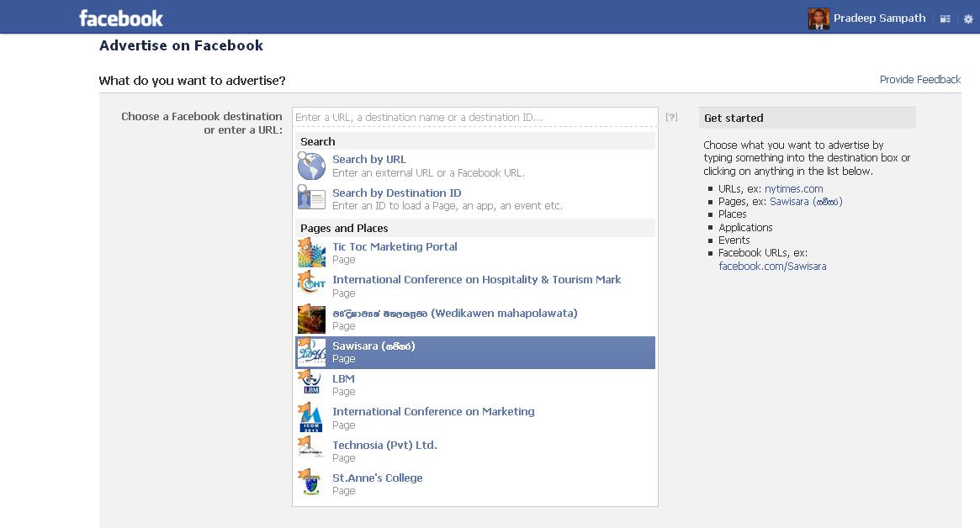Image resolution: width=980 pixels, height=528 pixels.
Task: Click the LBM page logo icon
Action: click(311, 382)
